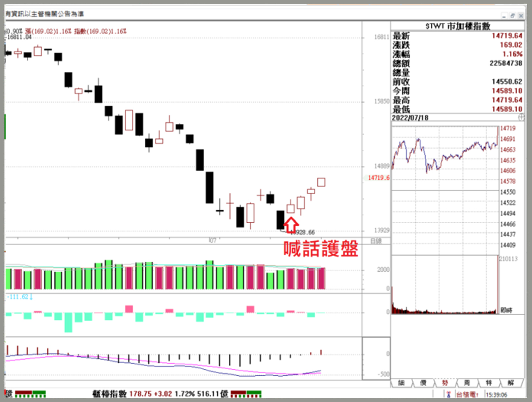Switch to the 特 tab
The height and width of the screenshot is (402, 532).
(489, 383)
